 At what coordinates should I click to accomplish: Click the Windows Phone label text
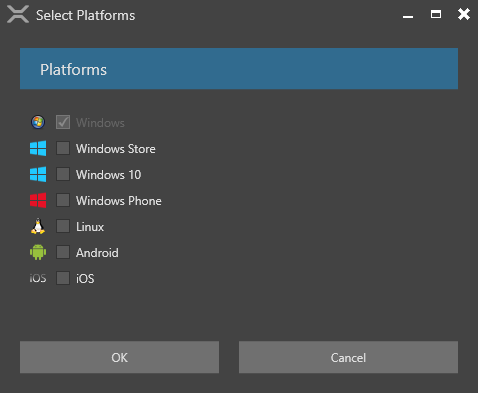point(119,201)
